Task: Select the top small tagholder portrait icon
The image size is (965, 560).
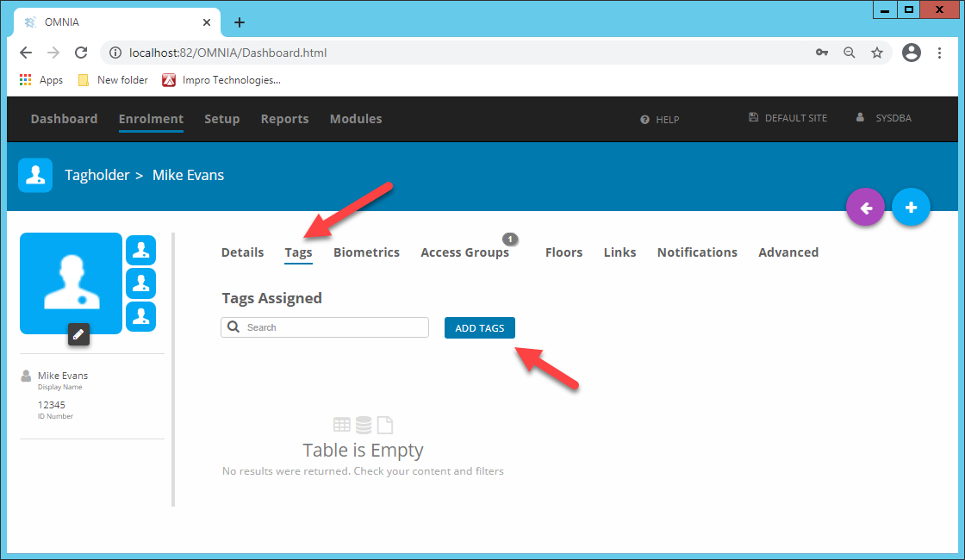Action: point(141,250)
